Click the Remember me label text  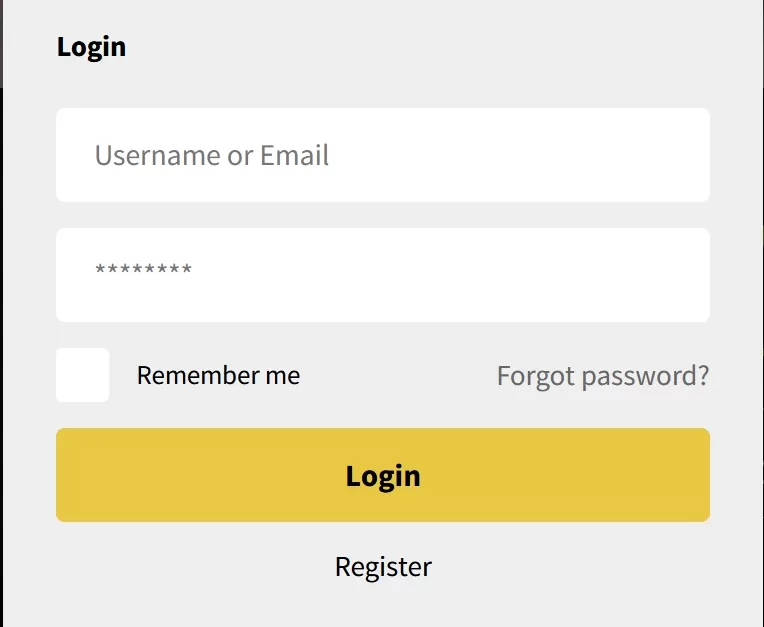[218, 375]
